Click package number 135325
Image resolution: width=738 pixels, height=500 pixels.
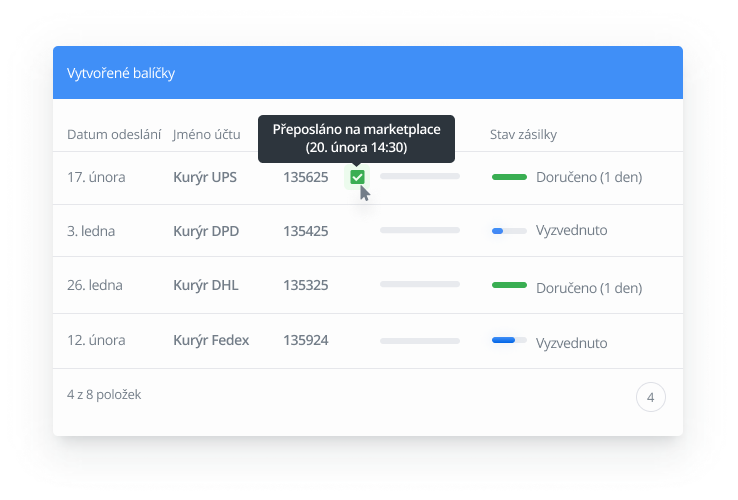305,285
